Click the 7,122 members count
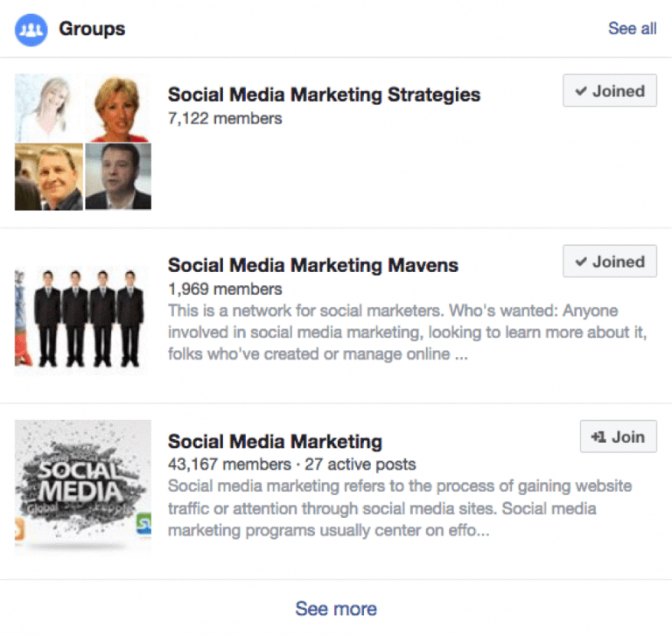This screenshot has height=636, width=672. [225, 118]
